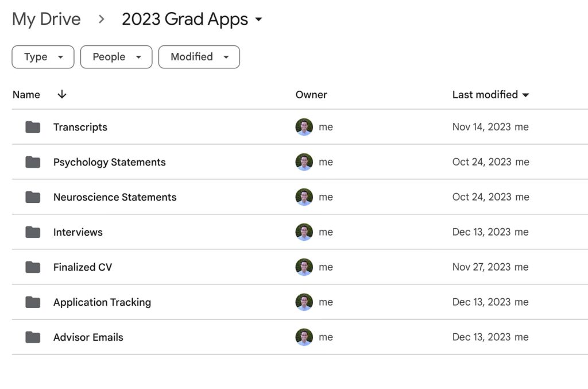Click the Finalized CV folder icon
The width and height of the screenshot is (588, 389).
pos(33,267)
